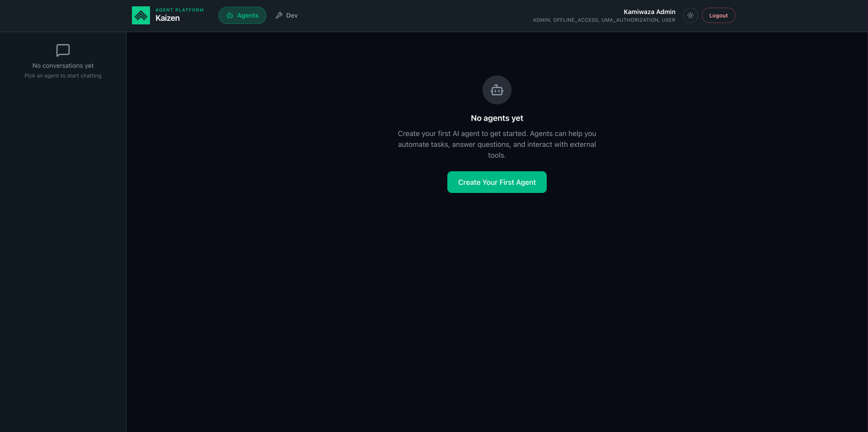This screenshot has height=432, width=868.
Task: Click Pick an agent to start chatting text
Action: (63, 75)
